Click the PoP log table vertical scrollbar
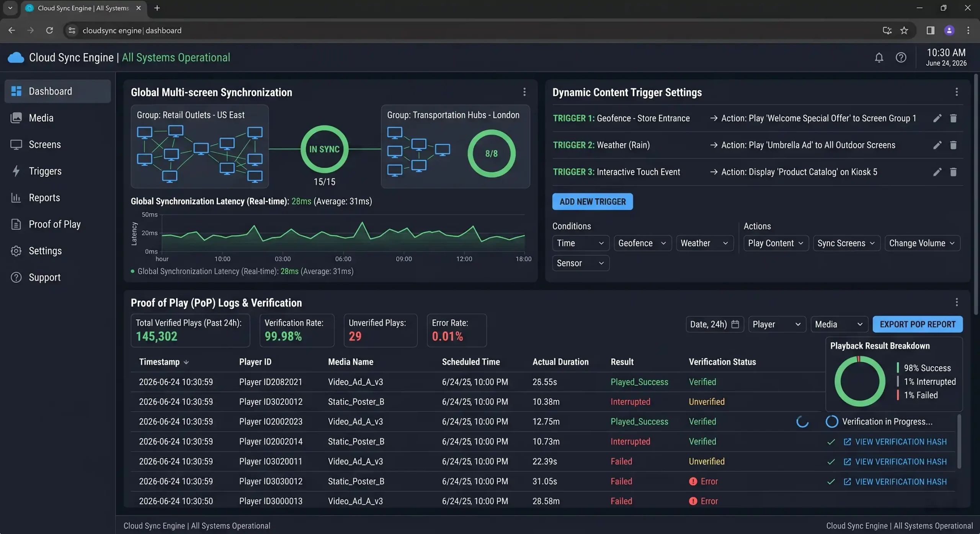The image size is (980, 534). [959, 442]
